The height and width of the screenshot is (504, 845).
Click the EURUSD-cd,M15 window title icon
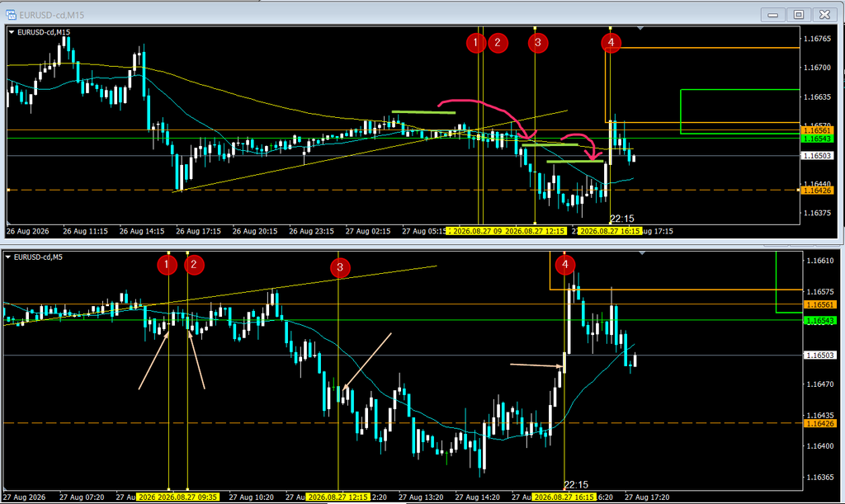click(x=11, y=15)
